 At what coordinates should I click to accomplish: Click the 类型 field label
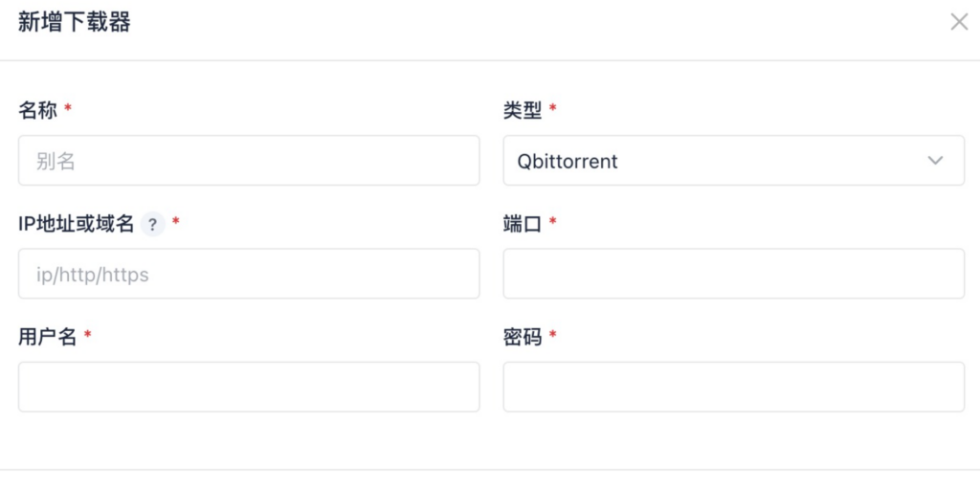point(523,110)
